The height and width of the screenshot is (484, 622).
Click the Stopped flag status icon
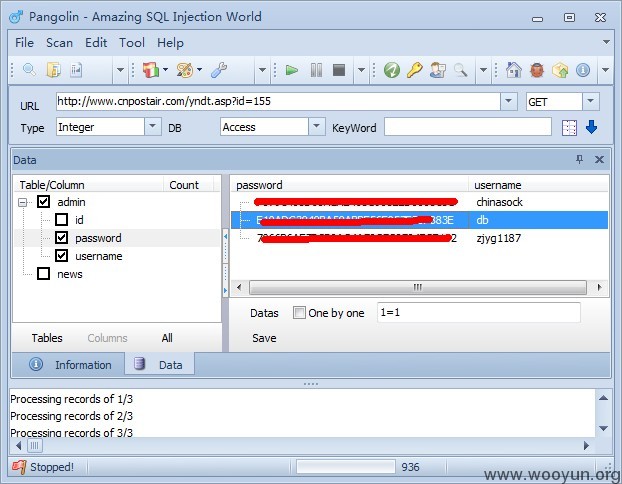(x=19, y=467)
